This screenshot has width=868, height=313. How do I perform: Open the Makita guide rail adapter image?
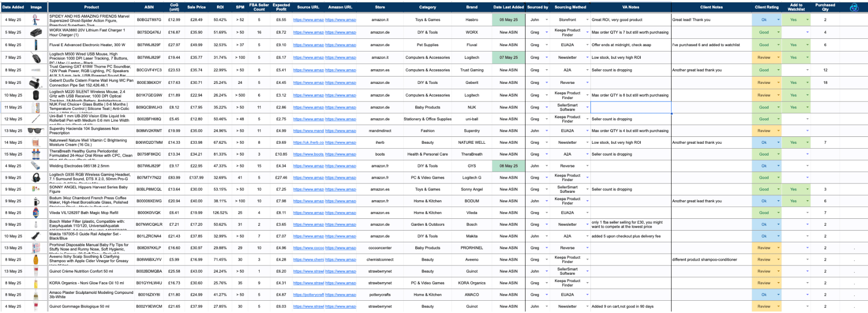[36, 236]
